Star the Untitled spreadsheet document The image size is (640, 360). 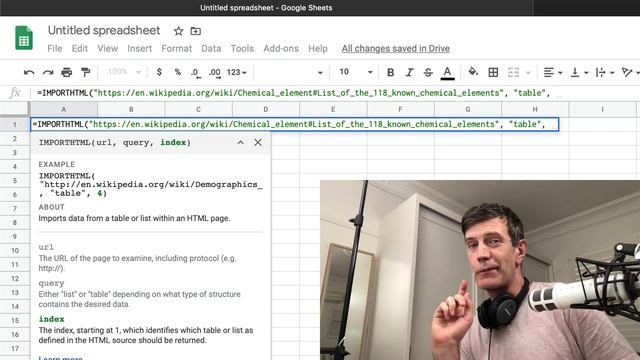[x=178, y=31]
